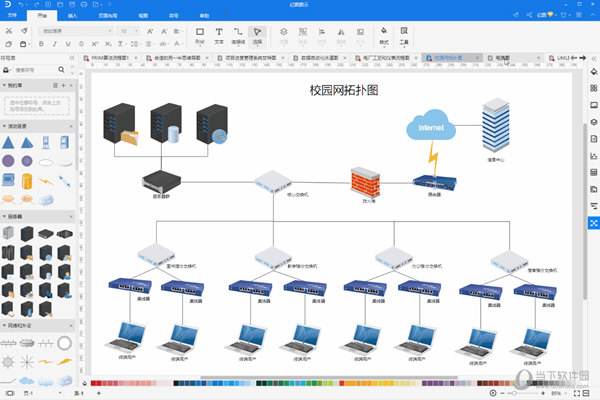The width and height of the screenshot is (600, 400).
Task: Click the Increase font size icon
Action: (150, 31)
